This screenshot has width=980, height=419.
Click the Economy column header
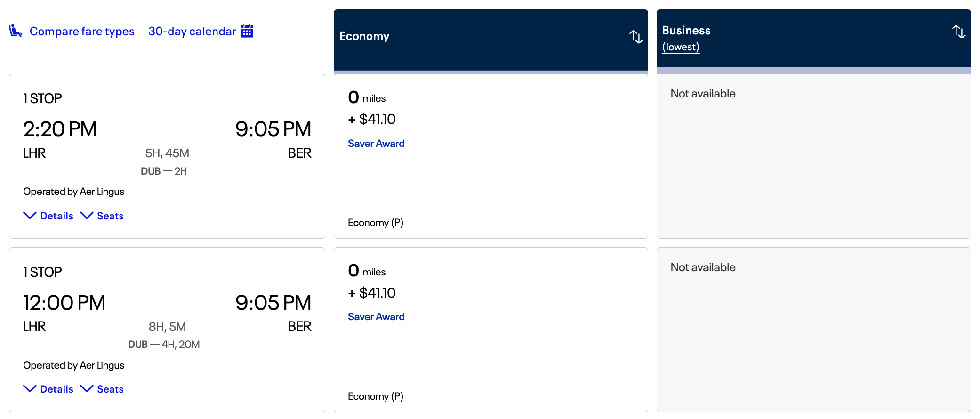(x=364, y=36)
